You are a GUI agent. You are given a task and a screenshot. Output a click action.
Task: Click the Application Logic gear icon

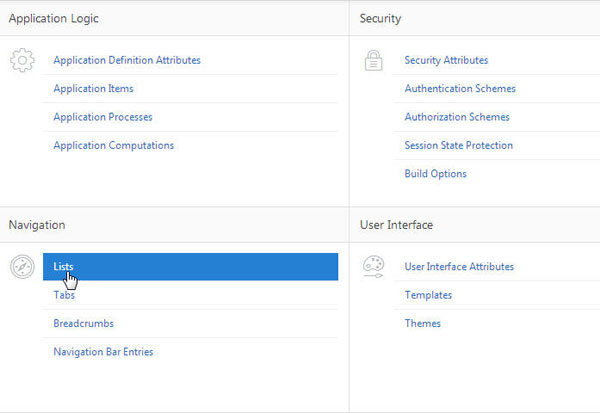point(22,60)
